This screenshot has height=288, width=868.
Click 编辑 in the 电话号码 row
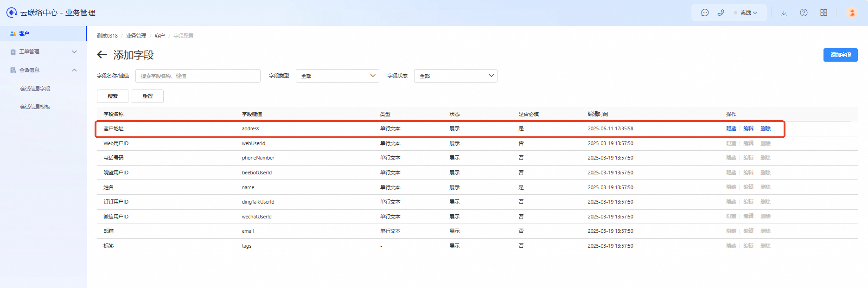[x=748, y=158]
